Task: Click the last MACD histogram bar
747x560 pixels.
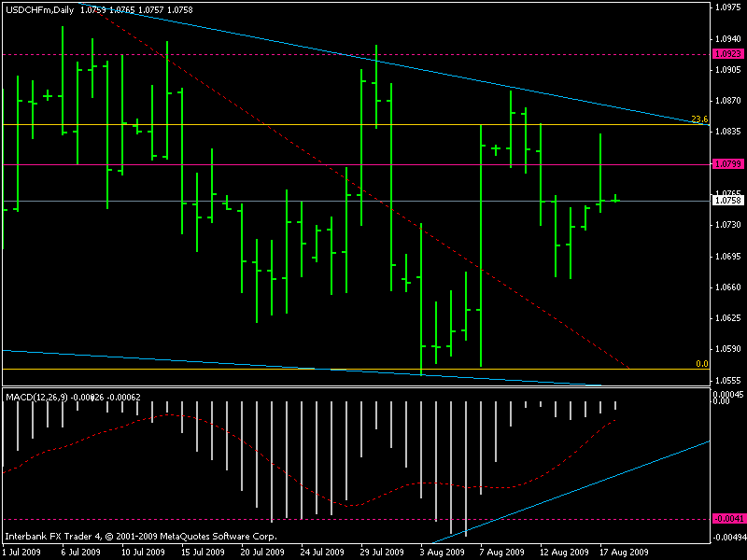Action: pos(615,406)
